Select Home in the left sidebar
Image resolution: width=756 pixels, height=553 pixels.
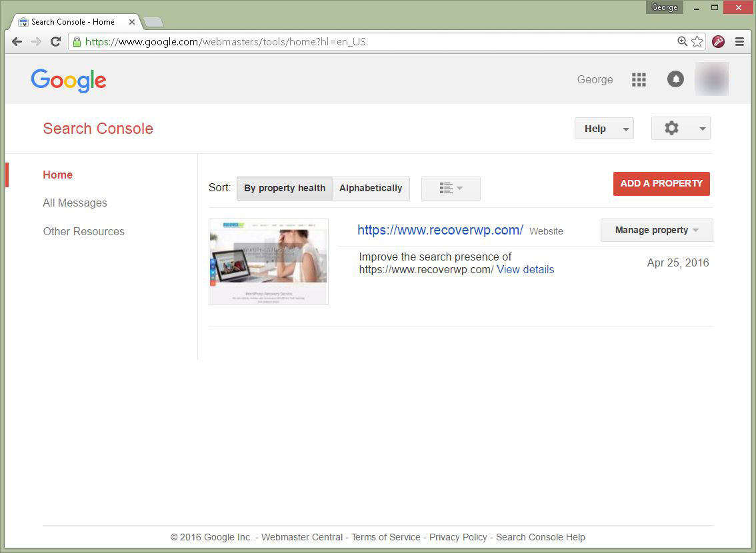pyautogui.click(x=58, y=175)
